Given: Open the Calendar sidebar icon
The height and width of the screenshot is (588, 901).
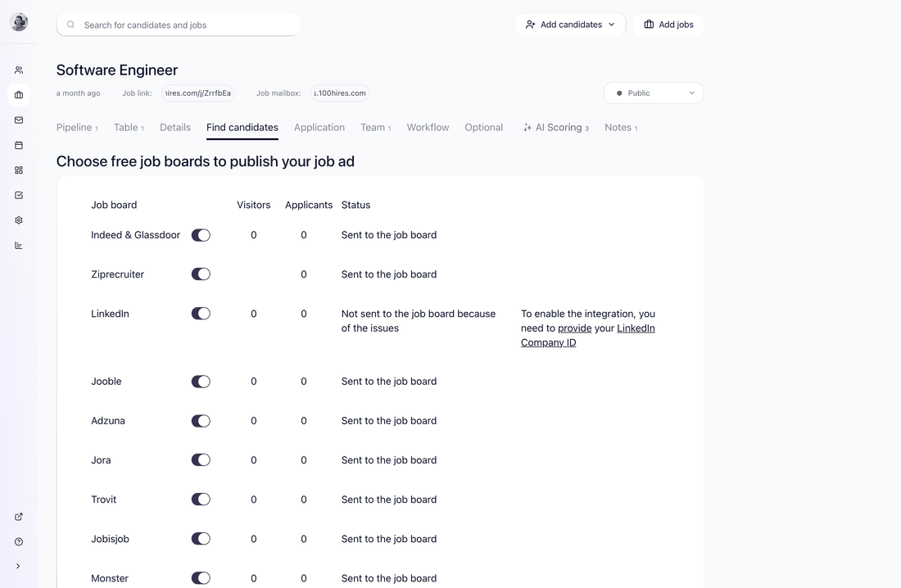Looking at the screenshot, I should coord(19,146).
